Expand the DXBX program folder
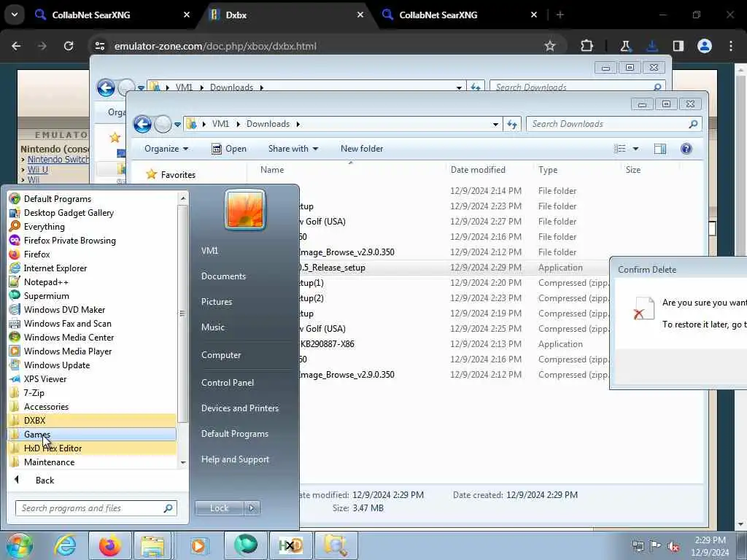The height and width of the screenshot is (560, 747). click(34, 421)
